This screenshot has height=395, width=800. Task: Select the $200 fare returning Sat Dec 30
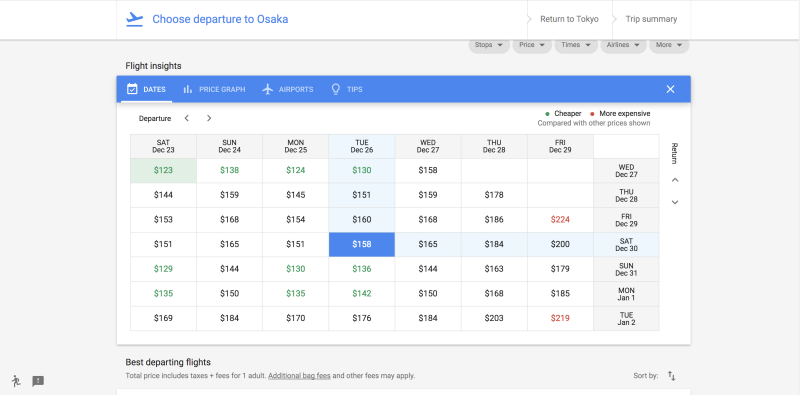560,244
